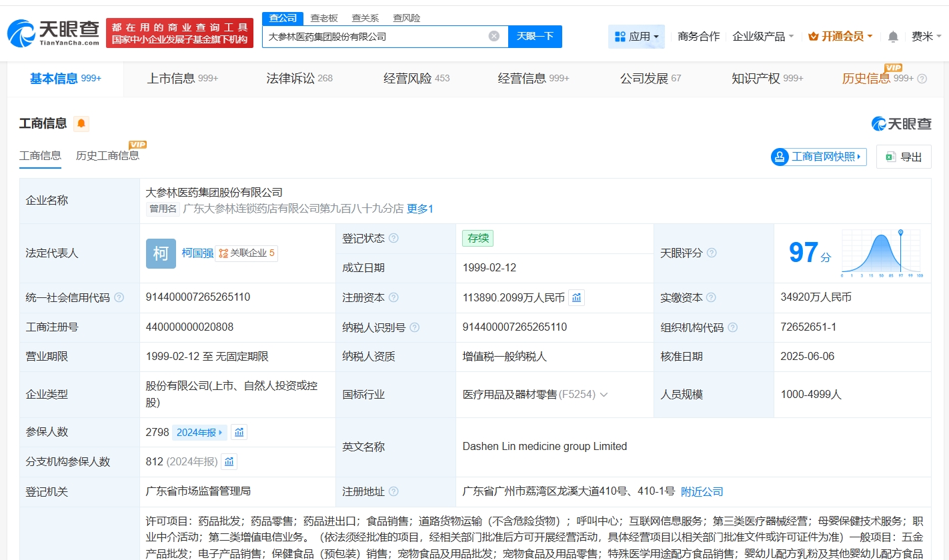Select the 历史工商信息 sub-tab
The image size is (949, 560).
pos(107,156)
